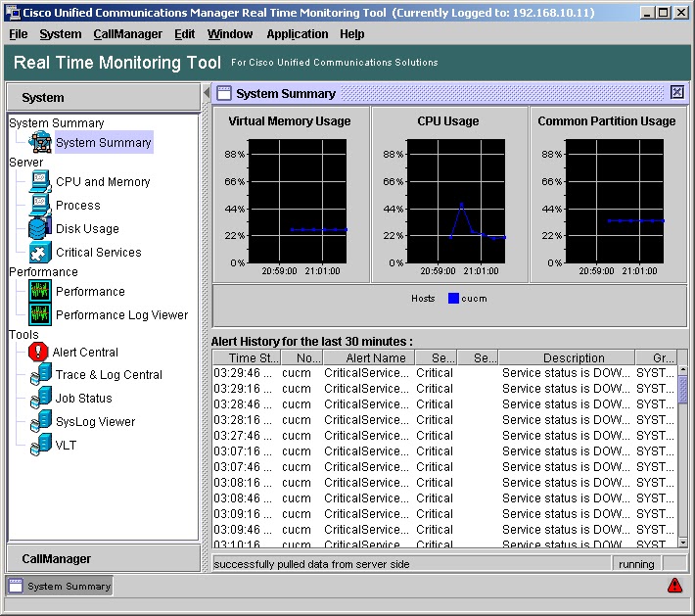Select the alert row at 03:29:46
This screenshot has height=616, width=695.
click(445, 373)
